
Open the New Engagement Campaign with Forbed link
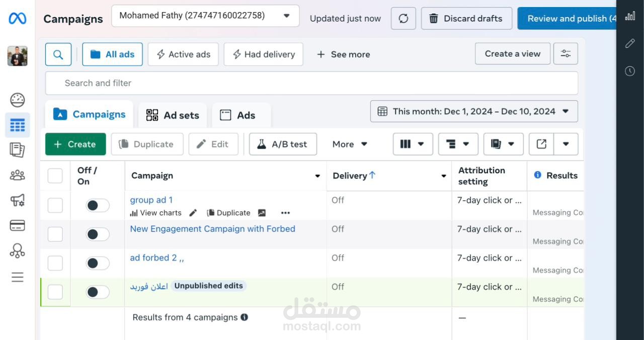click(x=212, y=229)
